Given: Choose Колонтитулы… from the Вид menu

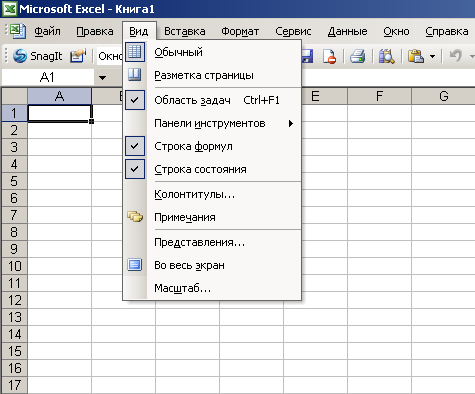Looking at the screenshot, I should [212, 194].
